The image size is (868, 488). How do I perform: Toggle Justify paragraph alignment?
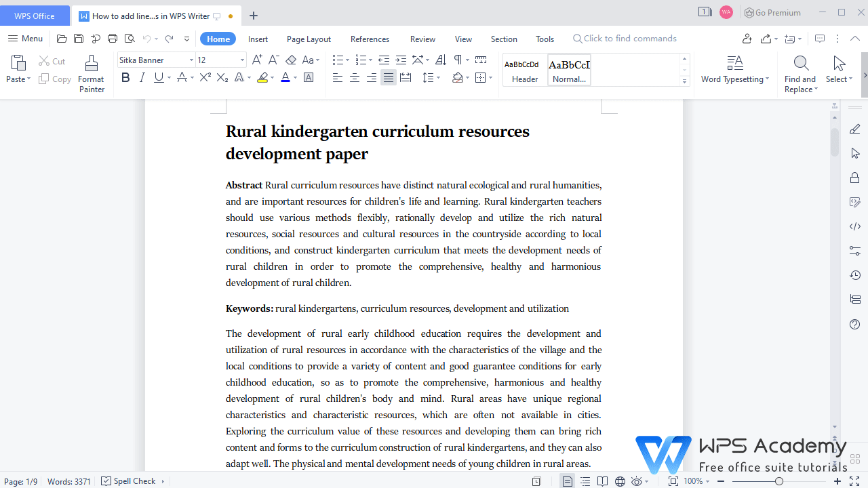pos(388,78)
